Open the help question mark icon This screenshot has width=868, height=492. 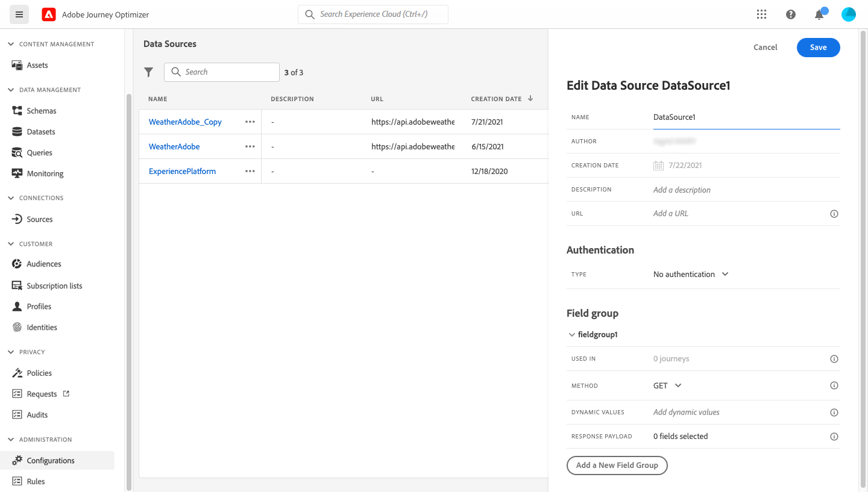(x=791, y=14)
